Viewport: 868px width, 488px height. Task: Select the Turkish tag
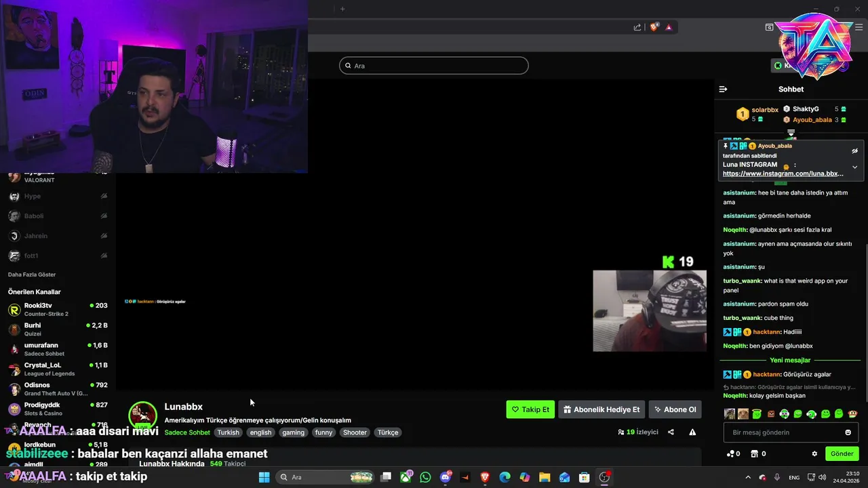click(x=228, y=432)
